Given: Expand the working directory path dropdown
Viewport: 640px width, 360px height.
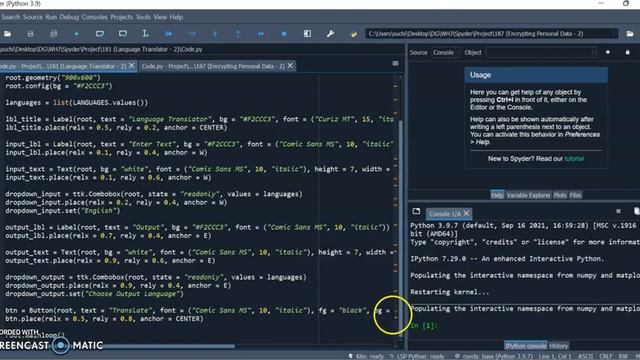Looking at the screenshot, I should (x=615, y=34).
